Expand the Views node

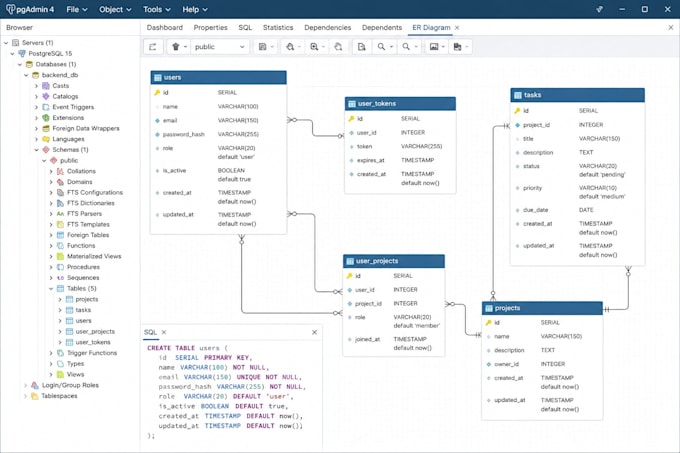point(51,374)
